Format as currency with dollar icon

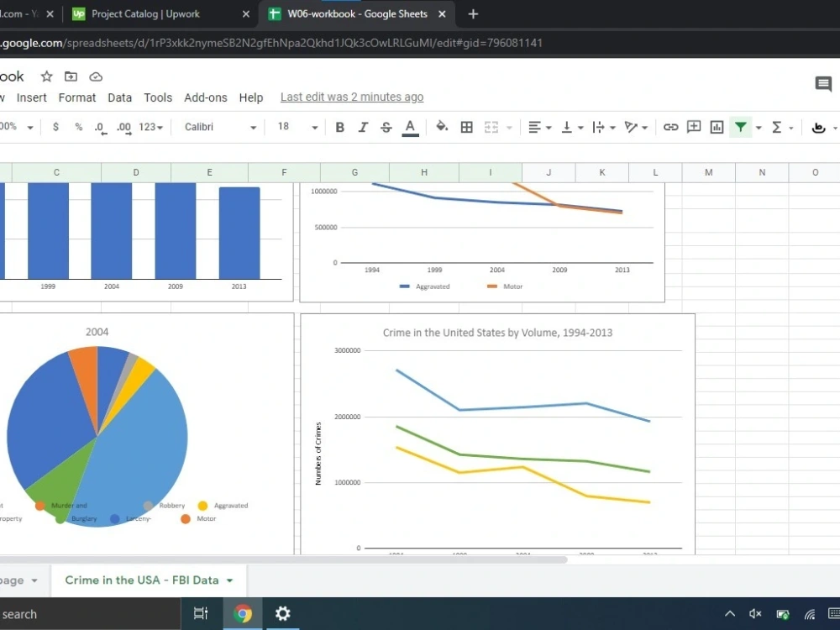[55, 127]
